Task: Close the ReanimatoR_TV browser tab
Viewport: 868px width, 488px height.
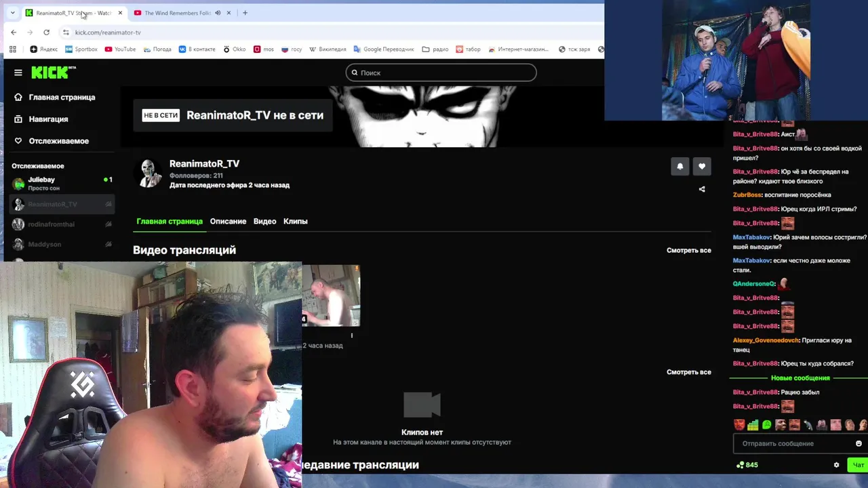Action: click(x=120, y=13)
